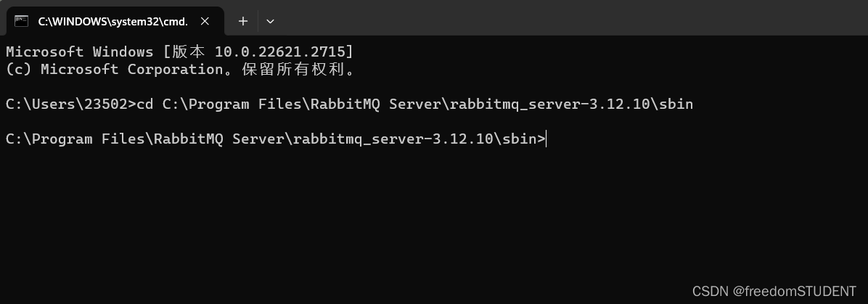Viewport: 868px width, 304px height.
Task: Click the cmd icon in the tab
Action: (21, 21)
